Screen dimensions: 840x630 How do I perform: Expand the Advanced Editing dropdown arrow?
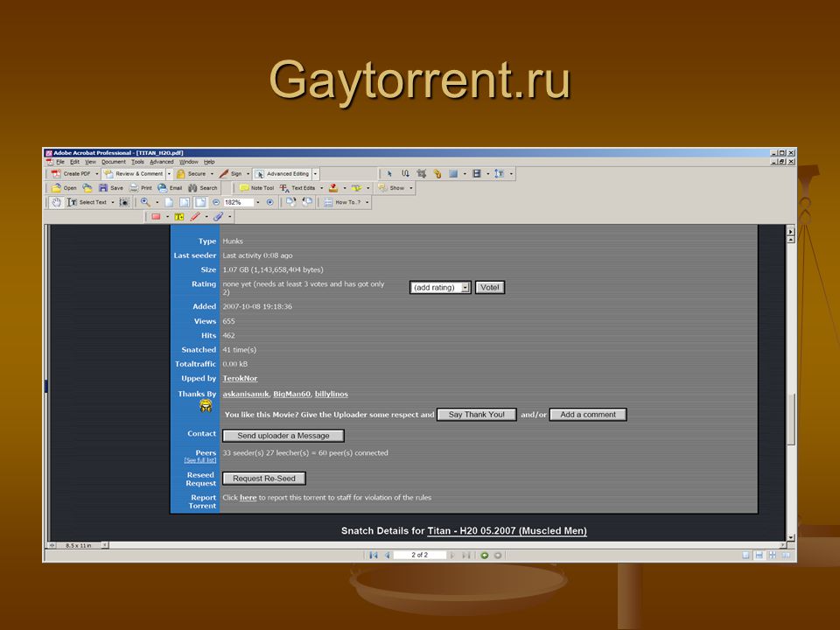coord(316,173)
